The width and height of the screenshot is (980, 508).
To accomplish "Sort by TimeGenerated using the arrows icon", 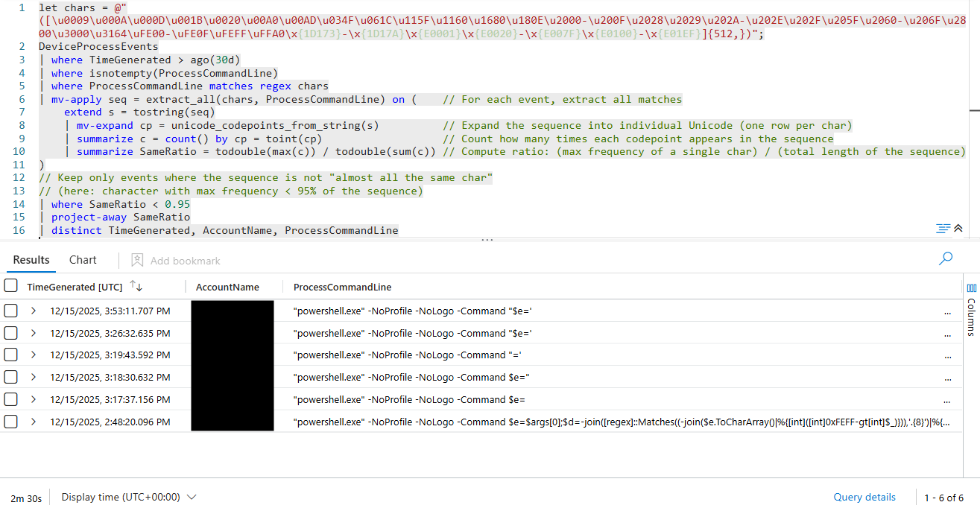I will tap(136, 286).
